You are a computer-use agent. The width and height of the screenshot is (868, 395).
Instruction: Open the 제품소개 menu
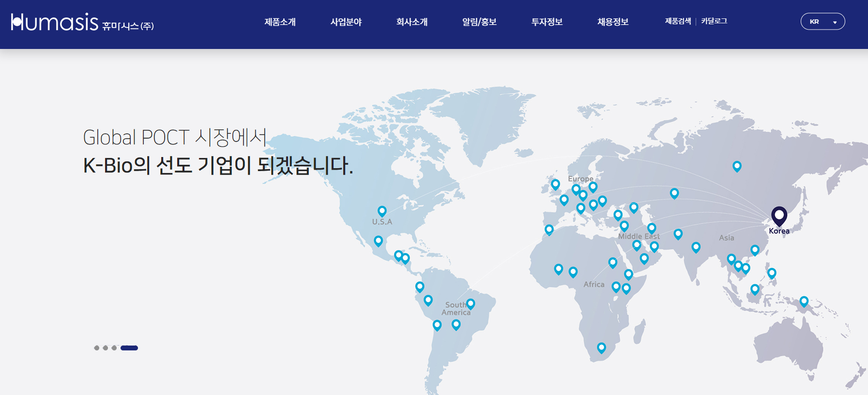(280, 22)
